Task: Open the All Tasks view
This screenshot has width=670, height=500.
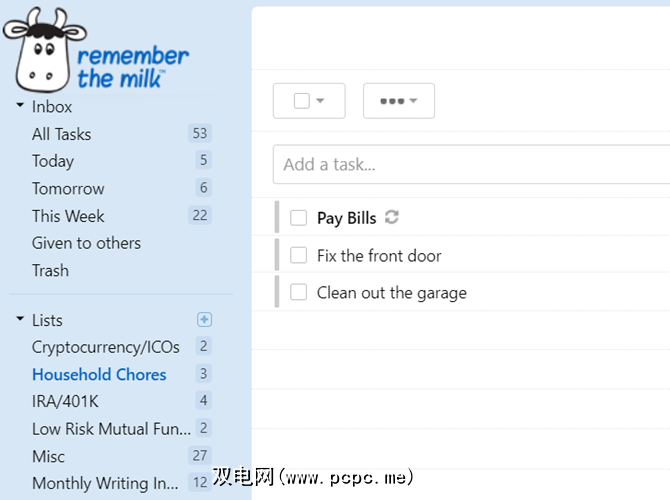Action: click(x=61, y=134)
